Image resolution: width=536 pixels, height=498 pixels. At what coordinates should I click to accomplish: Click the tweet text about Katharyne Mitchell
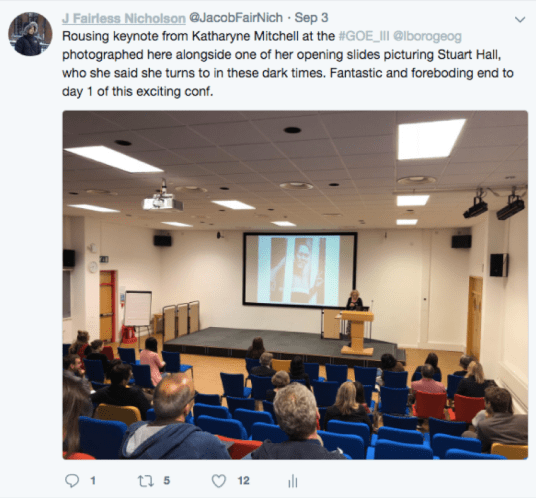[288, 64]
